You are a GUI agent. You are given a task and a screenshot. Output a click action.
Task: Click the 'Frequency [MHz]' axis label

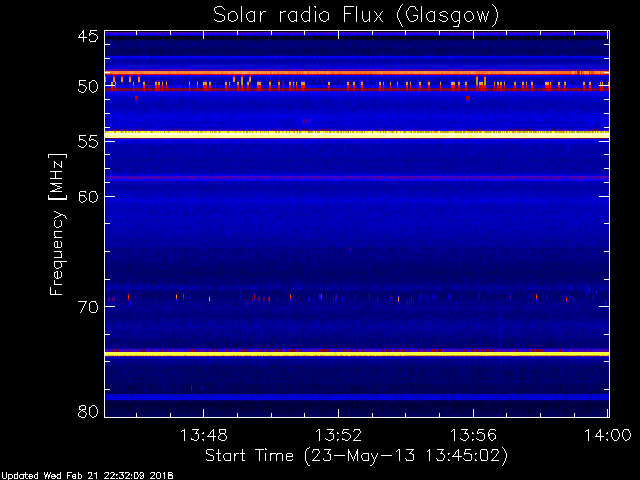click(x=57, y=224)
